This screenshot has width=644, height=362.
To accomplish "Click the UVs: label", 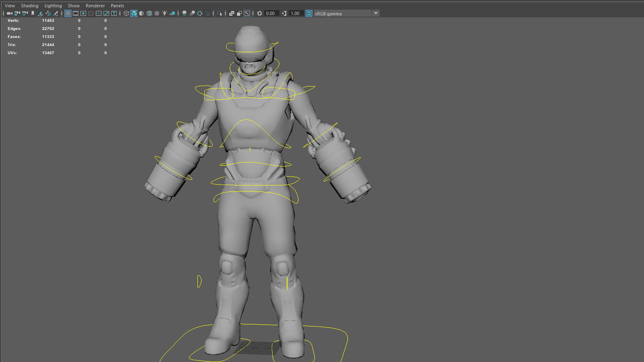I will tap(12, 53).
